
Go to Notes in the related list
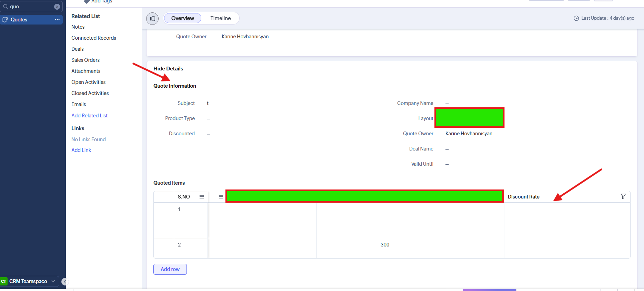tap(78, 27)
